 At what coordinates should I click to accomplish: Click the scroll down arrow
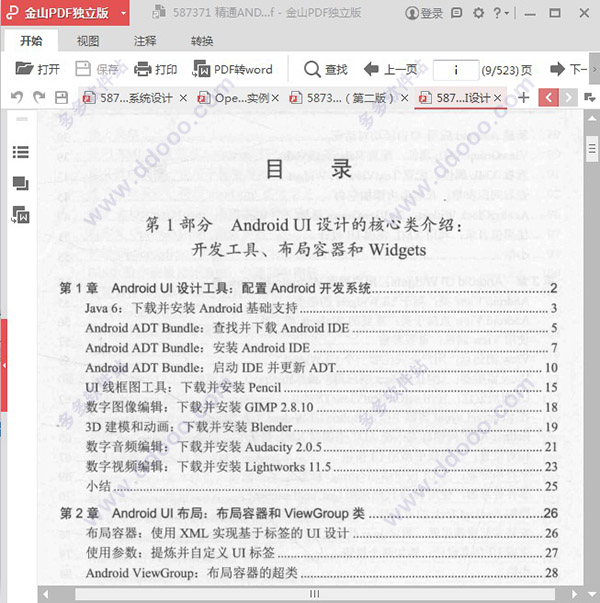coord(592,595)
